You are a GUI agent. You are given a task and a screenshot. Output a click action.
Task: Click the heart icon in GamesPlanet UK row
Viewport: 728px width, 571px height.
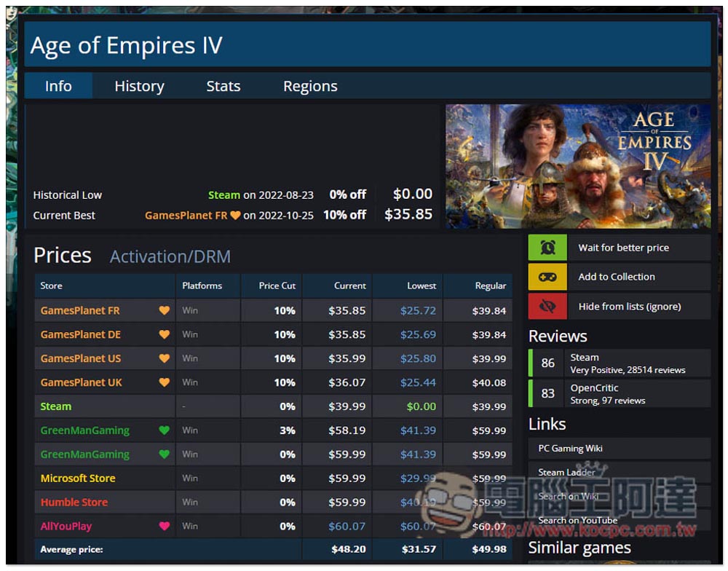tap(164, 382)
